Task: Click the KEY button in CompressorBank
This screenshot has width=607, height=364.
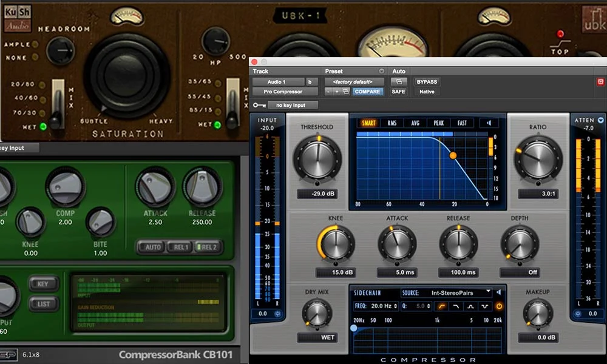Action: coord(43,284)
